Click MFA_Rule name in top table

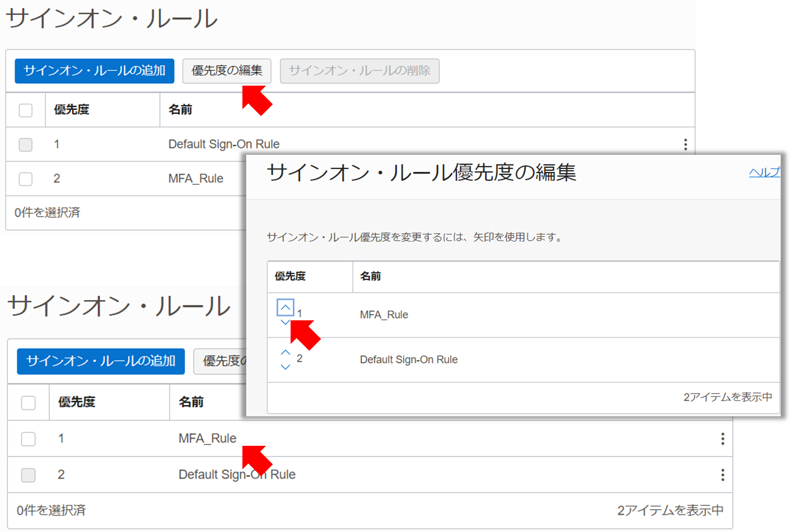coord(196,179)
